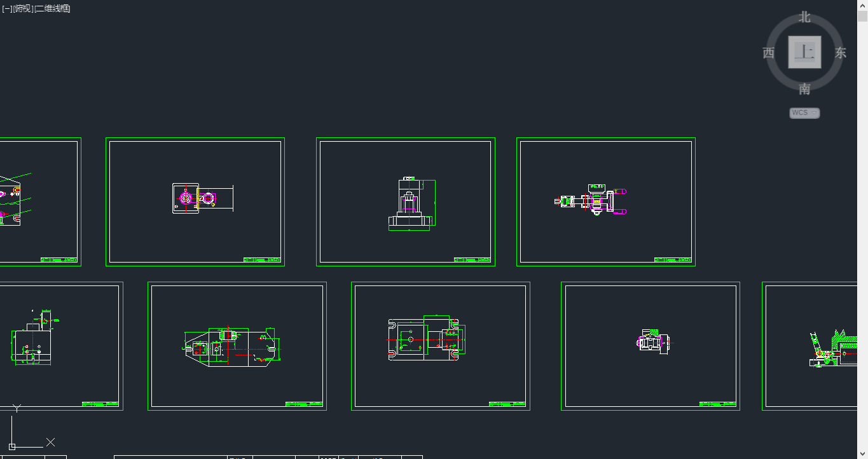The width and height of the screenshot is (868, 459).
Task: Select the square plate with bracket drawing
Action: point(203,198)
